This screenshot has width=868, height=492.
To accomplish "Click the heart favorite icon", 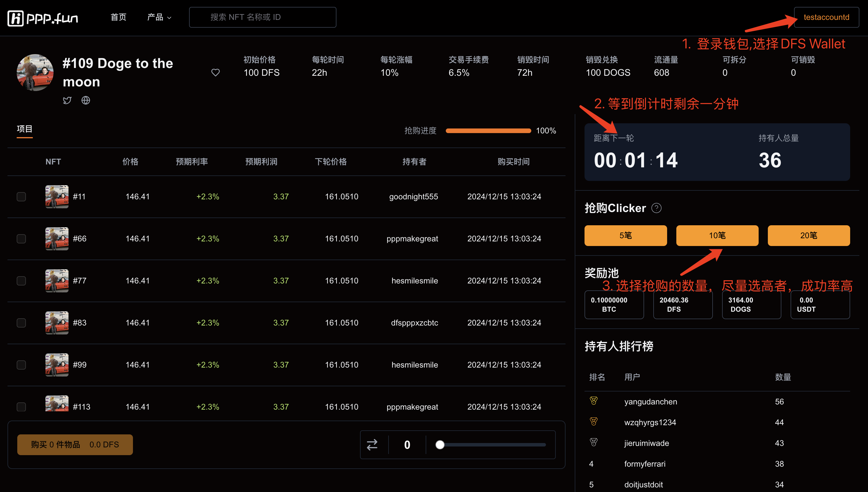I will point(215,72).
